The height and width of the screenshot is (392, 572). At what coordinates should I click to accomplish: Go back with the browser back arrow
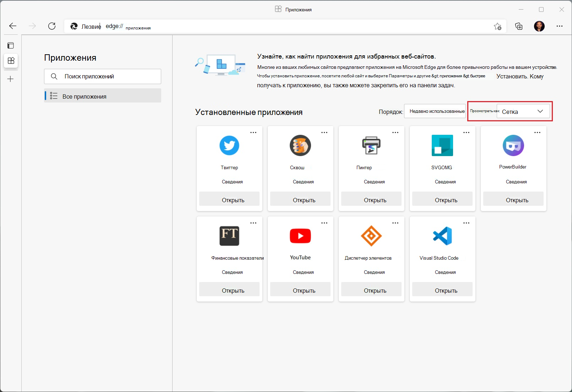coord(13,26)
